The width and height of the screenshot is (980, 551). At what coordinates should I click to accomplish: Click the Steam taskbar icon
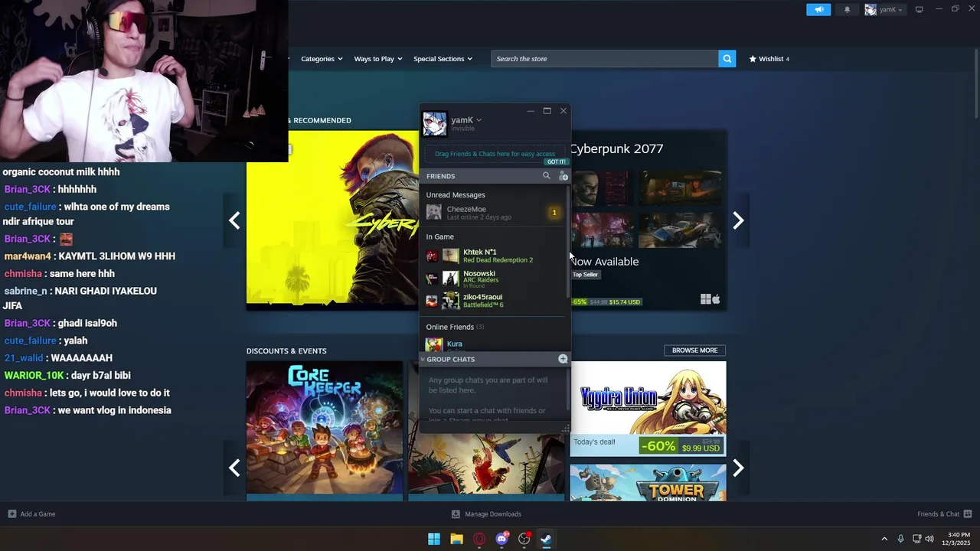pyautogui.click(x=546, y=539)
